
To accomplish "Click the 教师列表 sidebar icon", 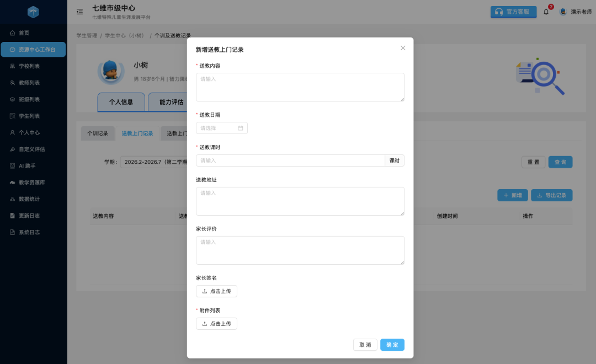I will coord(13,83).
